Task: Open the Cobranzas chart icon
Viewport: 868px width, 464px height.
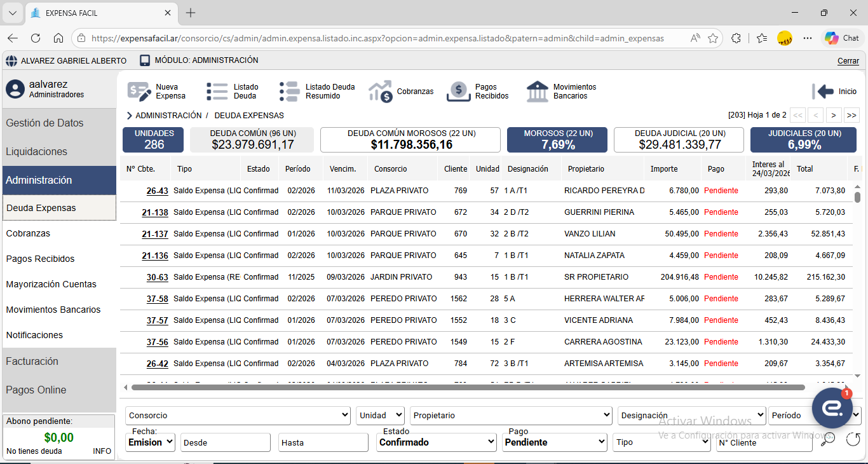Action: click(x=381, y=92)
